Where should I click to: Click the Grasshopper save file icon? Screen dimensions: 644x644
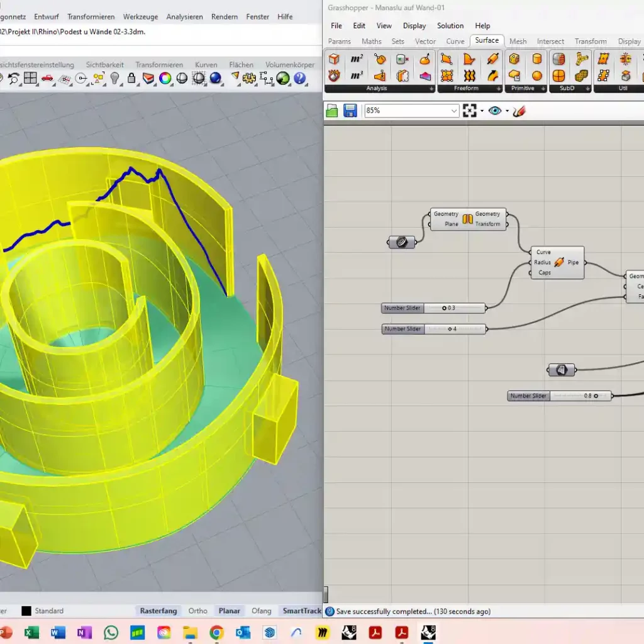350,111
